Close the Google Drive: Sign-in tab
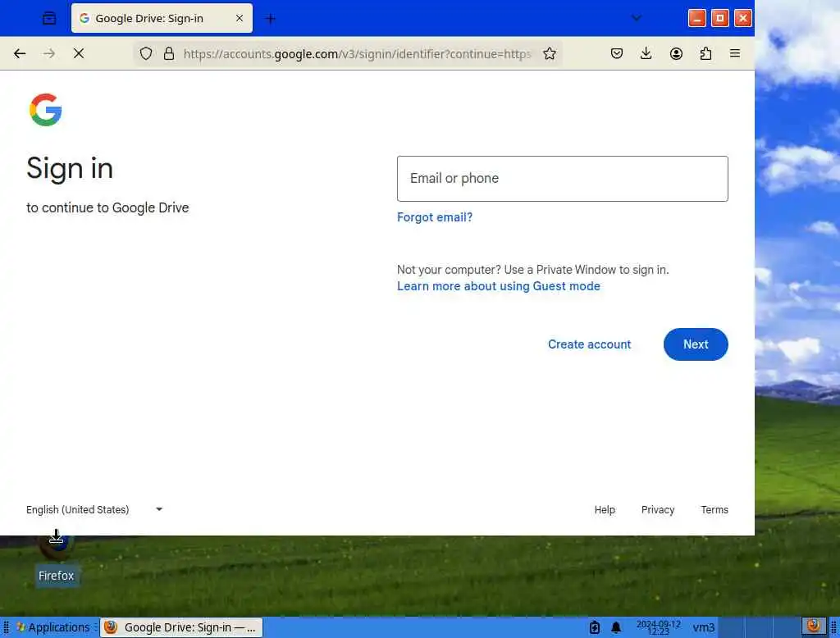This screenshot has width=840, height=638. (240, 18)
